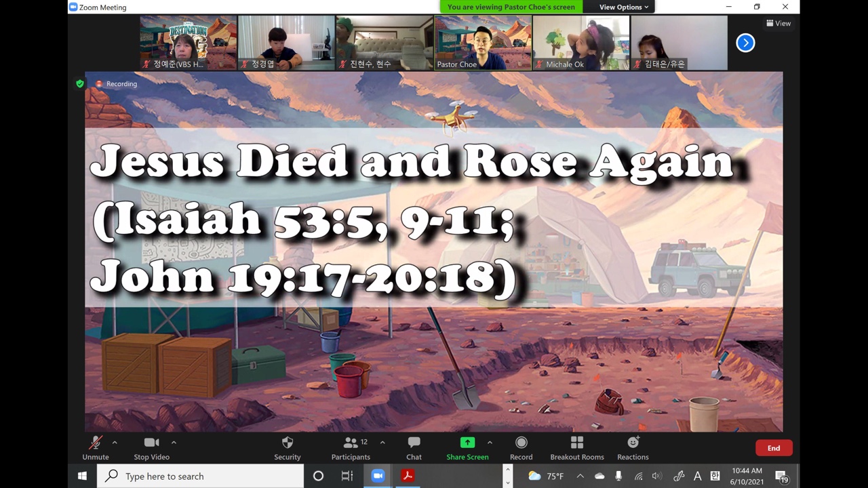This screenshot has height=488, width=868.
Task: Open the Security shield options
Action: [287, 448]
